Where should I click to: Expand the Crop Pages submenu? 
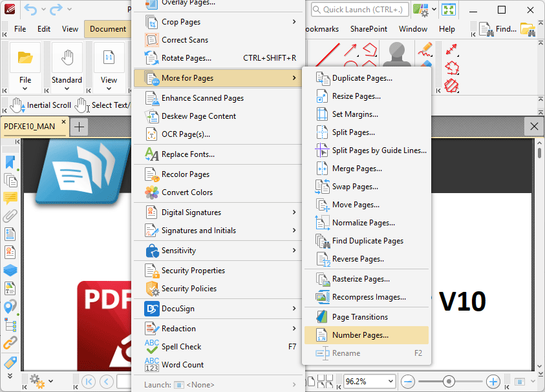(294, 22)
